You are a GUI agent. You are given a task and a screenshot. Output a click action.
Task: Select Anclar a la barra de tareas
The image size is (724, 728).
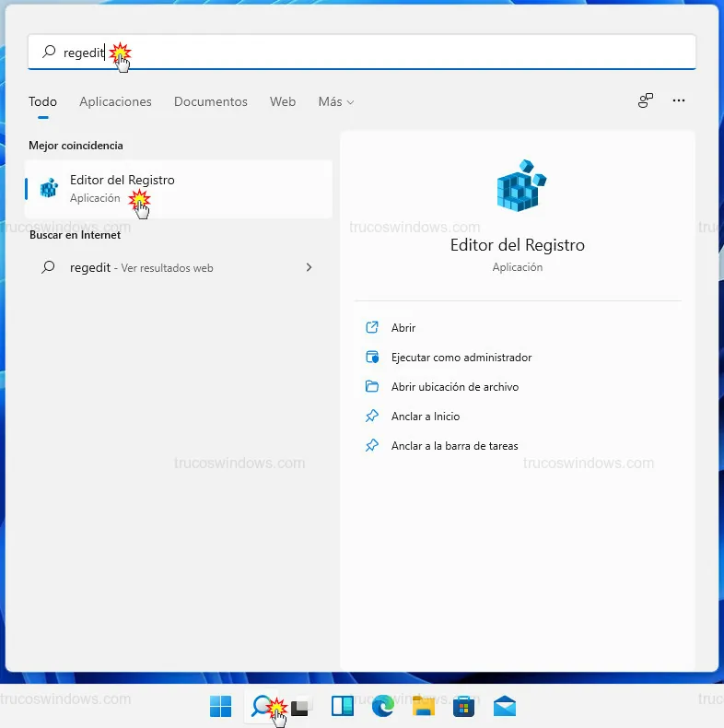(x=454, y=445)
